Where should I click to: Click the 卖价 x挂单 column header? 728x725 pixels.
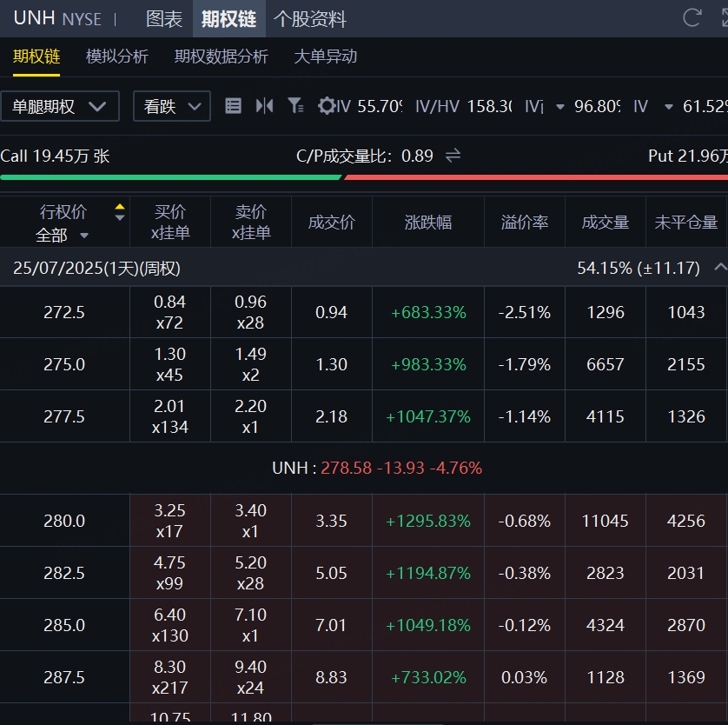[251, 222]
